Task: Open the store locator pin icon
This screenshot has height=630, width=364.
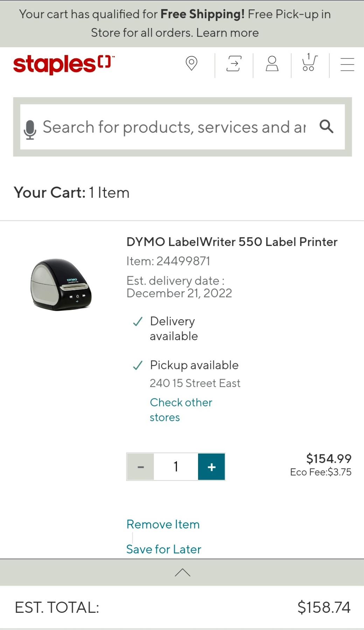Action: click(191, 64)
